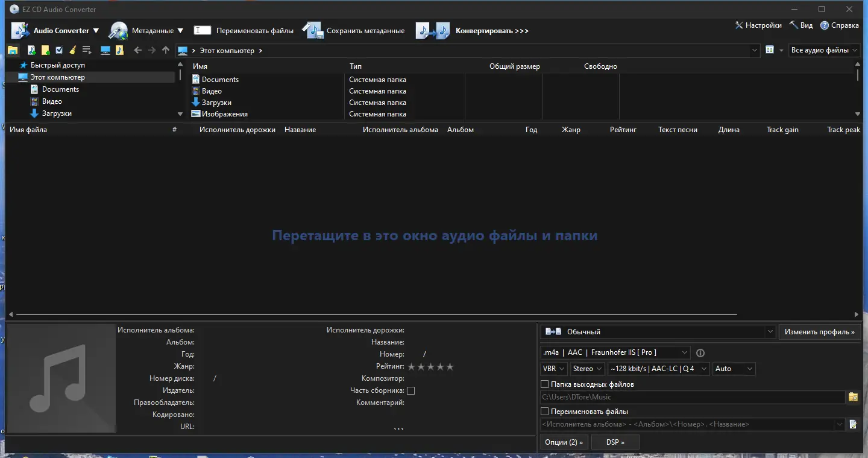This screenshot has height=458, width=868.
Task: Select Загрузки folder in the file list
Action: [216, 103]
